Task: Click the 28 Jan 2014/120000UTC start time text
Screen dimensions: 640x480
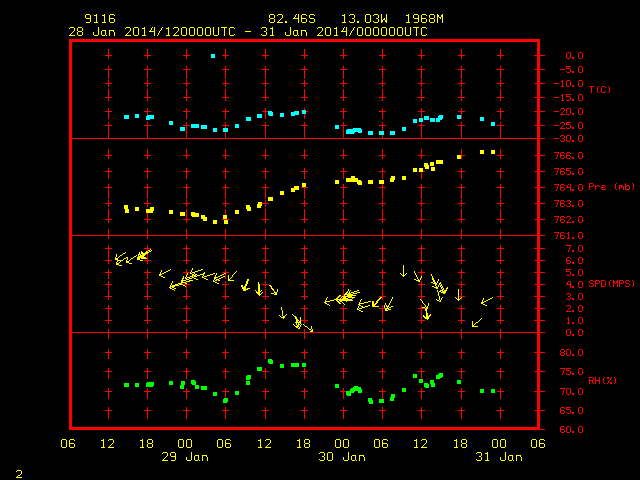Action: click(x=152, y=32)
